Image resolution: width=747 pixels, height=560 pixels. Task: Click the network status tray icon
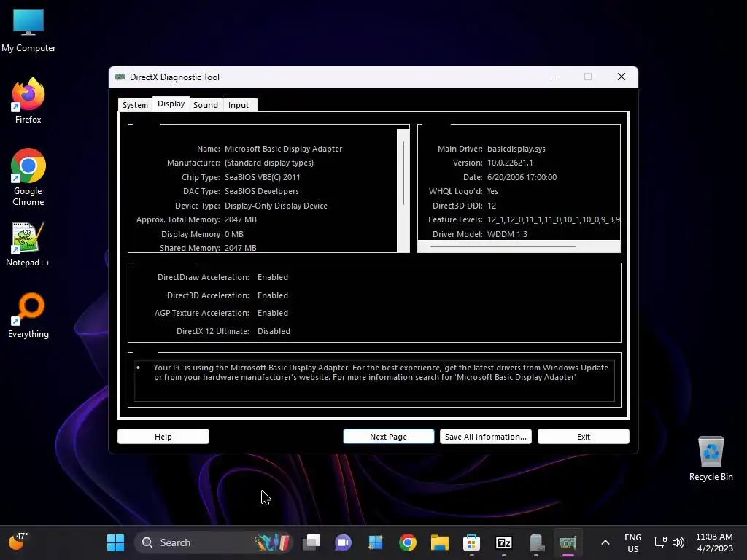click(660, 542)
